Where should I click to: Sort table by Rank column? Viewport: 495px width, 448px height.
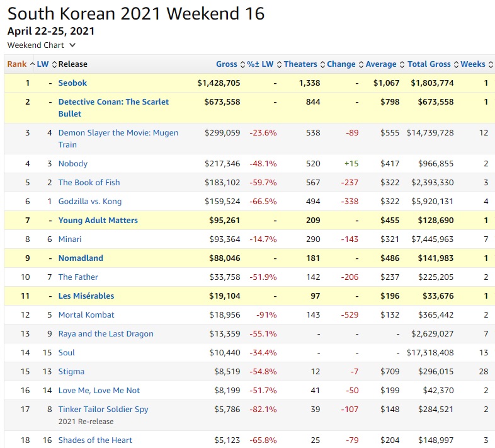coord(17,64)
